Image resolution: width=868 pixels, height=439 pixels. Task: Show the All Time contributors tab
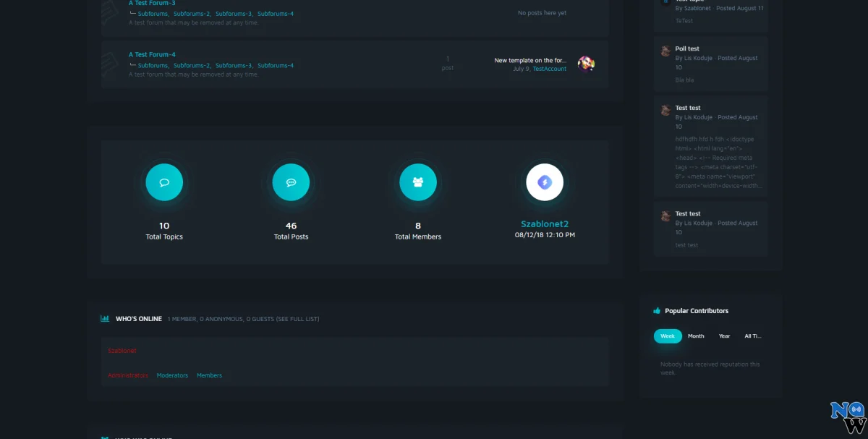tap(752, 336)
